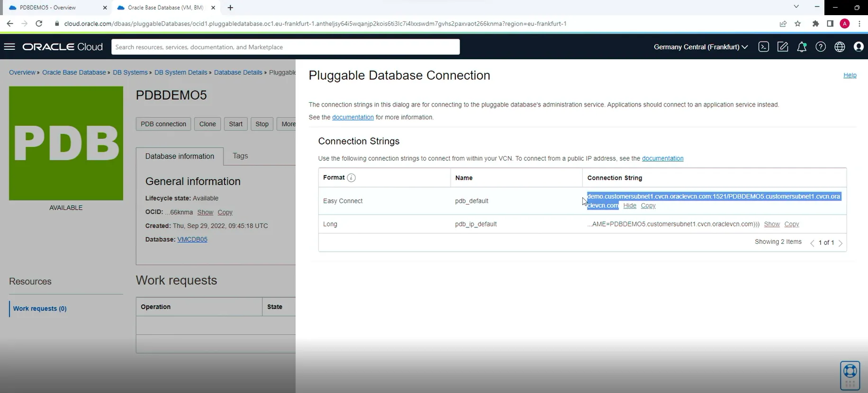Open the Oracle Cloud navigation hamburger menu
Screen dimensions: 868x393
(9, 47)
